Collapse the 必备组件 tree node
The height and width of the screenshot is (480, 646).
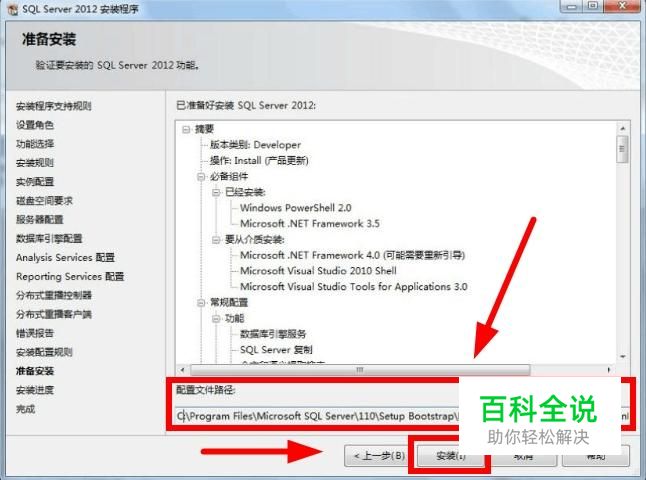pyautogui.click(x=201, y=177)
